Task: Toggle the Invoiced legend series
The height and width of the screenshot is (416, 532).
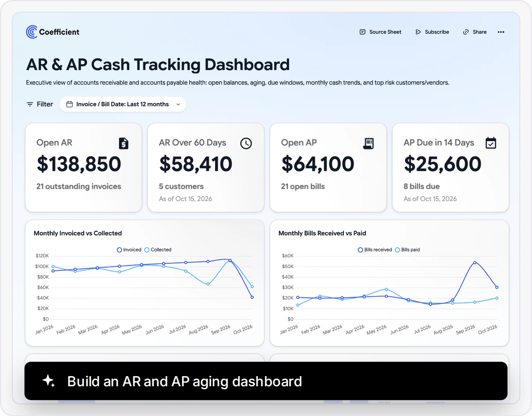Action: [129, 250]
